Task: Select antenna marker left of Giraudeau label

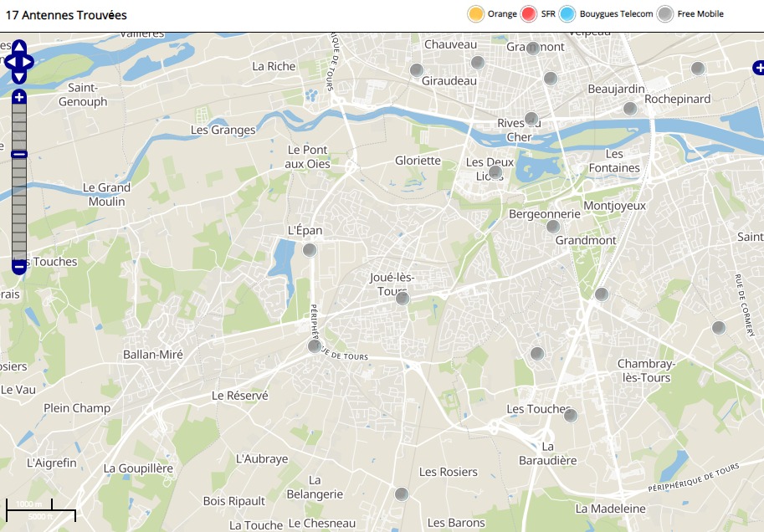Action: [417, 70]
